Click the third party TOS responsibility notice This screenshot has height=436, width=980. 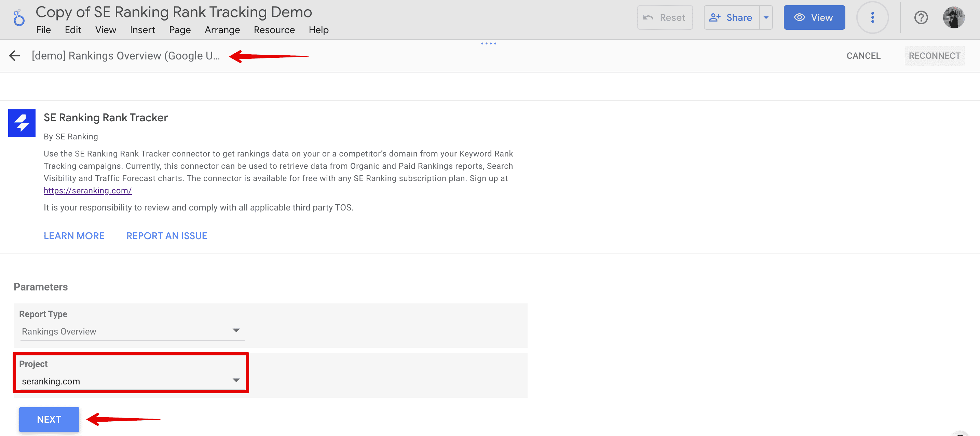point(199,207)
